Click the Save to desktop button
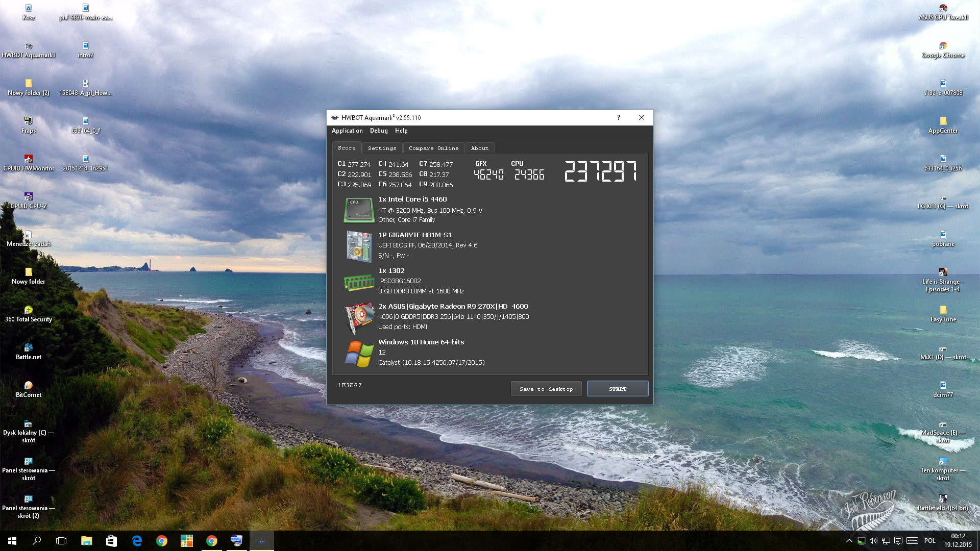 pos(546,389)
